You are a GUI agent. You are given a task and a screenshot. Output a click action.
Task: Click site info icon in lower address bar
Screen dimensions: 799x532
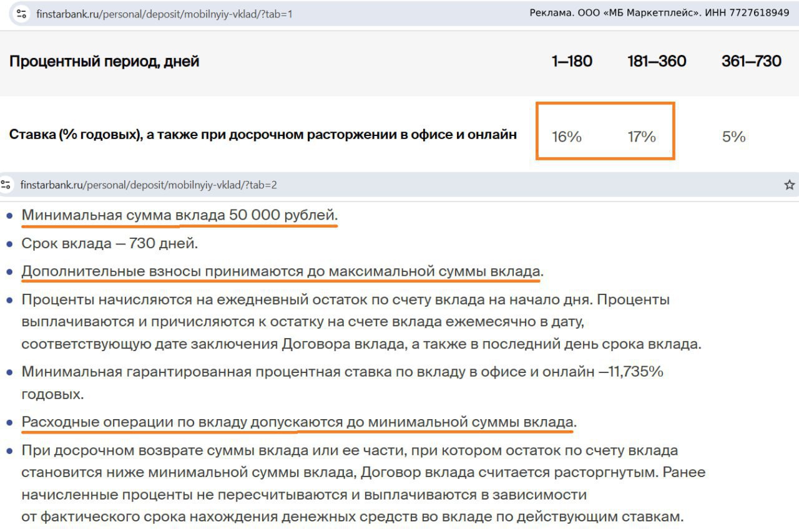pos(6,185)
